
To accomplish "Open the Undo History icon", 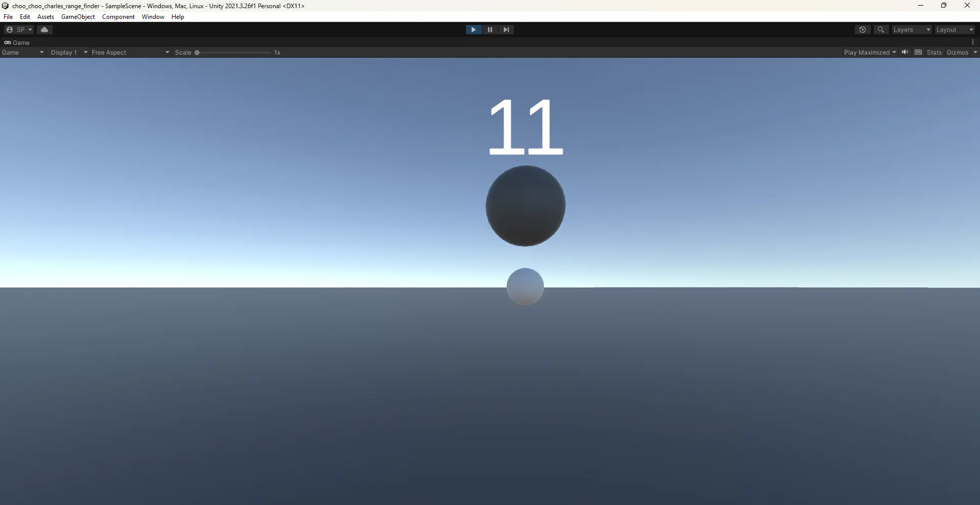I will point(862,30).
